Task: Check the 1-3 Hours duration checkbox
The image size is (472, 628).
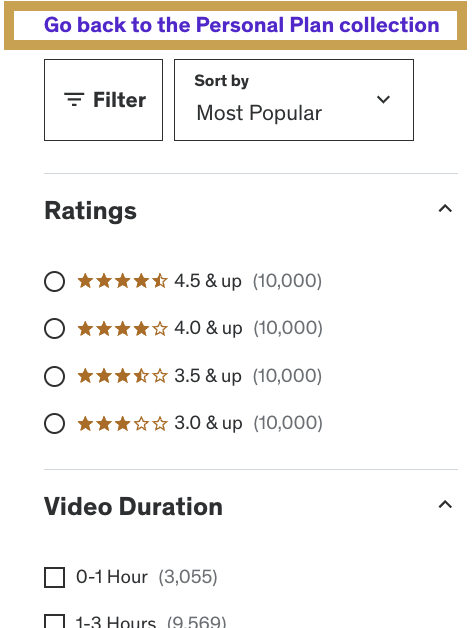Action: click(54, 621)
